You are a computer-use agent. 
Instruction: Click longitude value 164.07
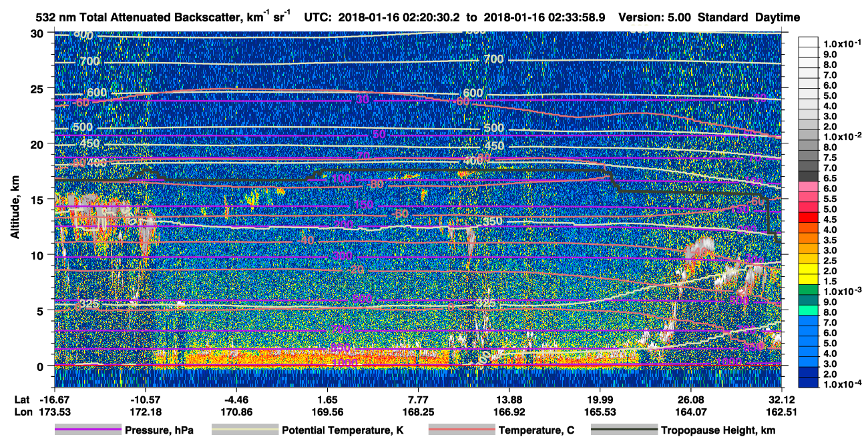(x=690, y=412)
